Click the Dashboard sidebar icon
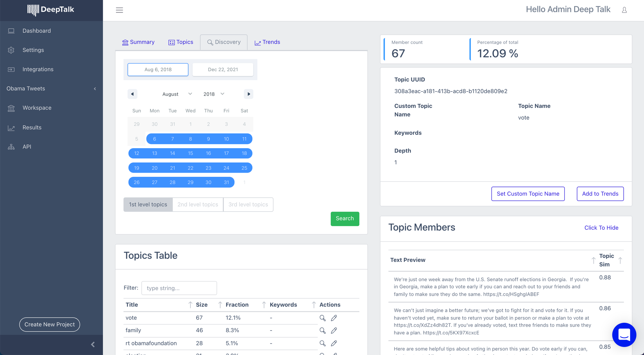The image size is (644, 355). pyautogui.click(x=11, y=30)
